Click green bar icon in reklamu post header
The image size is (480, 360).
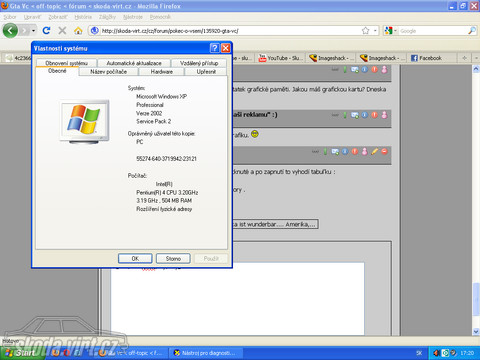pyautogui.click(x=345, y=115)
